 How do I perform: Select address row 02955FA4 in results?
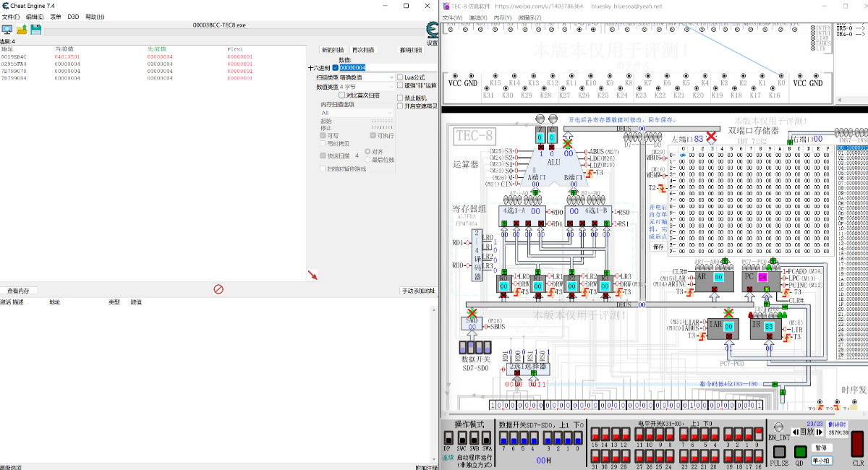click(153, 64)
